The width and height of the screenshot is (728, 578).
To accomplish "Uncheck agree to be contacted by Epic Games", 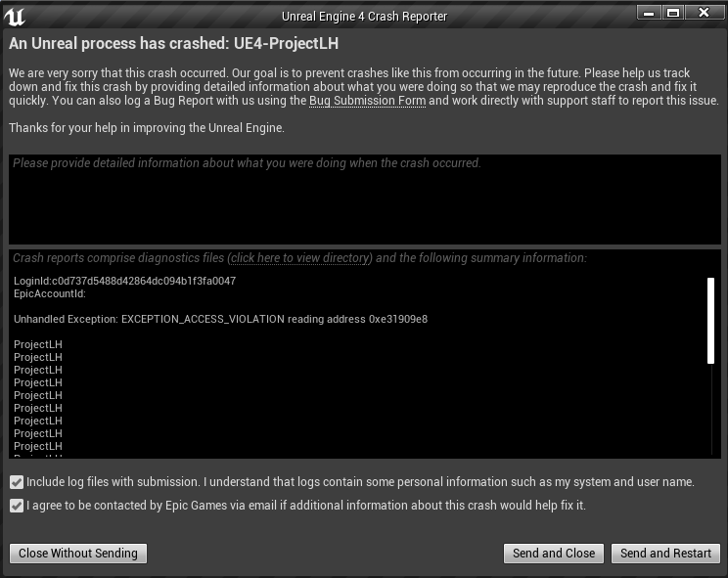I will (17, 506).
